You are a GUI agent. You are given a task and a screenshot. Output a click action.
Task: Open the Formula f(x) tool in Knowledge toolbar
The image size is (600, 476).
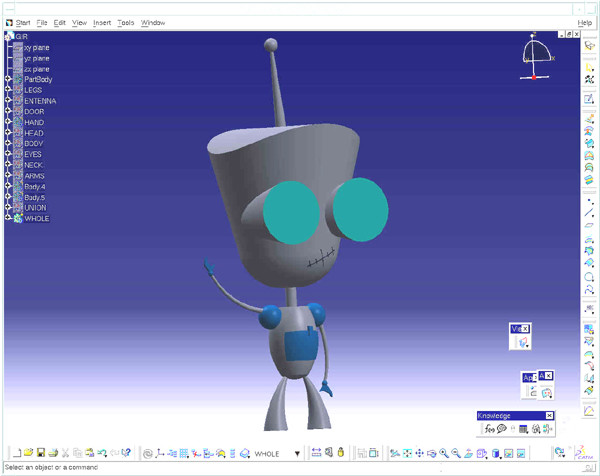pos(489,429)
